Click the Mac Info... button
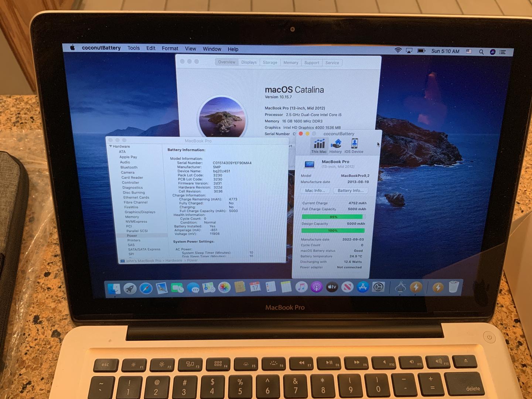 click(x=315, y=191)
